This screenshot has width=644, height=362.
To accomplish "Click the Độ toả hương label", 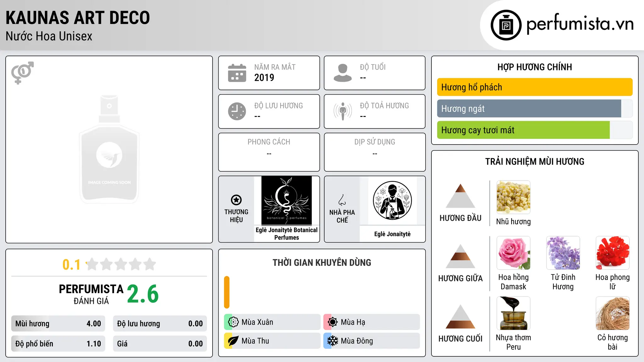I will point(384,106).
